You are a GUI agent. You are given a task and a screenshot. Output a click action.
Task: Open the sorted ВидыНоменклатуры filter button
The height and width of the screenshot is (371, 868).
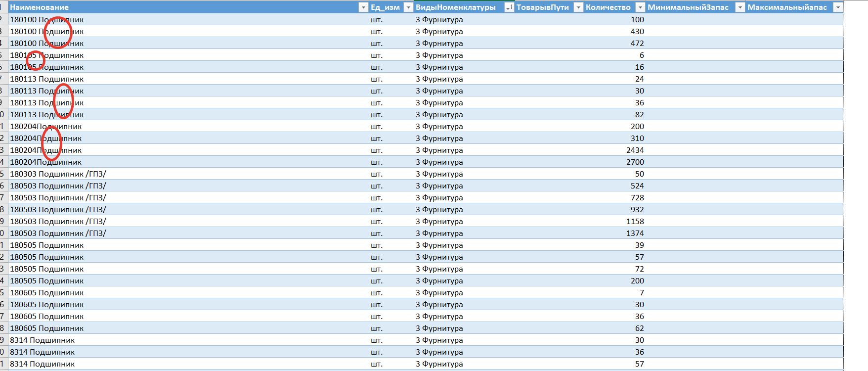pyautogui.click(x=509, y=7)
